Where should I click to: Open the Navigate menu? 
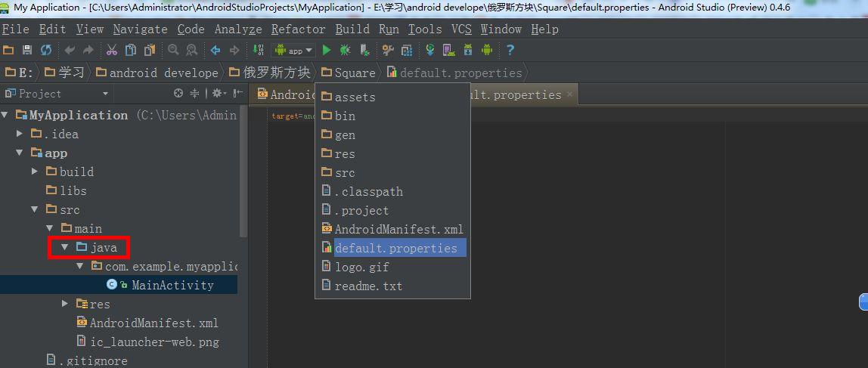point(140,29)
